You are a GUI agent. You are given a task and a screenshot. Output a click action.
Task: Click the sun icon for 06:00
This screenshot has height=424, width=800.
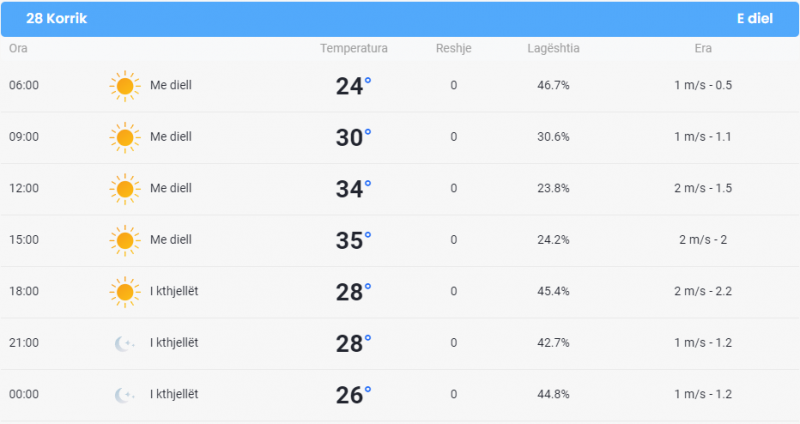coord(125,86)
